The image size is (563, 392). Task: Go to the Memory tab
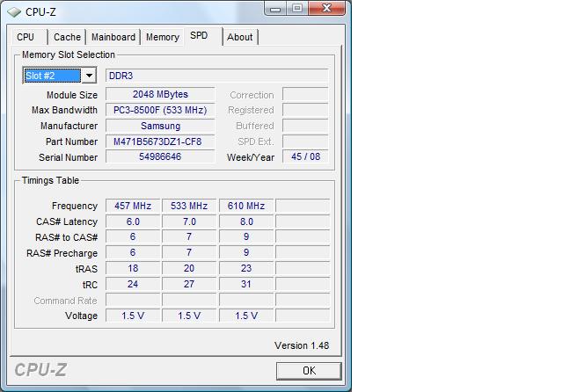pos(162,37)
